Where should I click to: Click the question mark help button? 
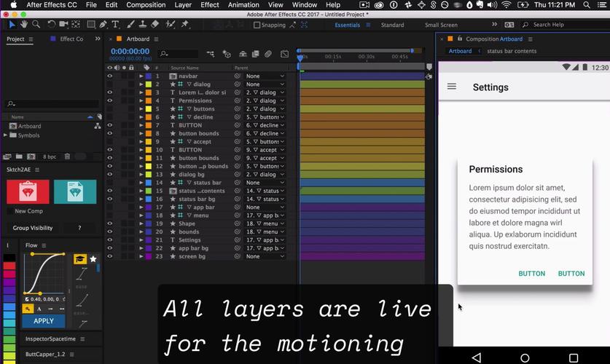(x=79, y=228)
